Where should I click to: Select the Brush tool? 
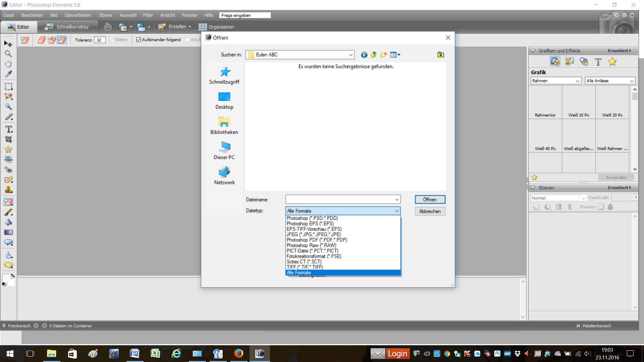tap(8, 212)
